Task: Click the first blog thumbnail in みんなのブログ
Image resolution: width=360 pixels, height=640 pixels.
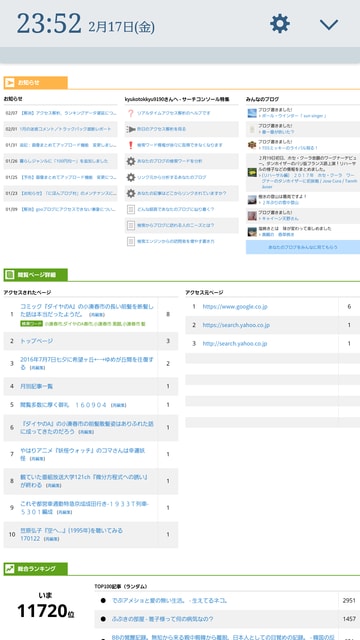Action: pyautogui.click(x=252, y=113)
